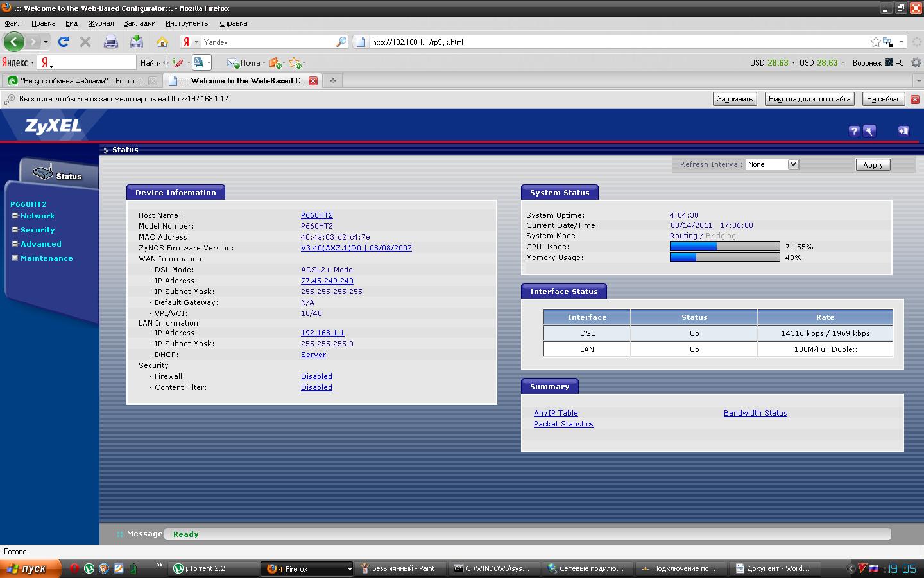Open the downloads toolbar icon
This screenshot has width=924, height=578.
[x=137, y=42]
